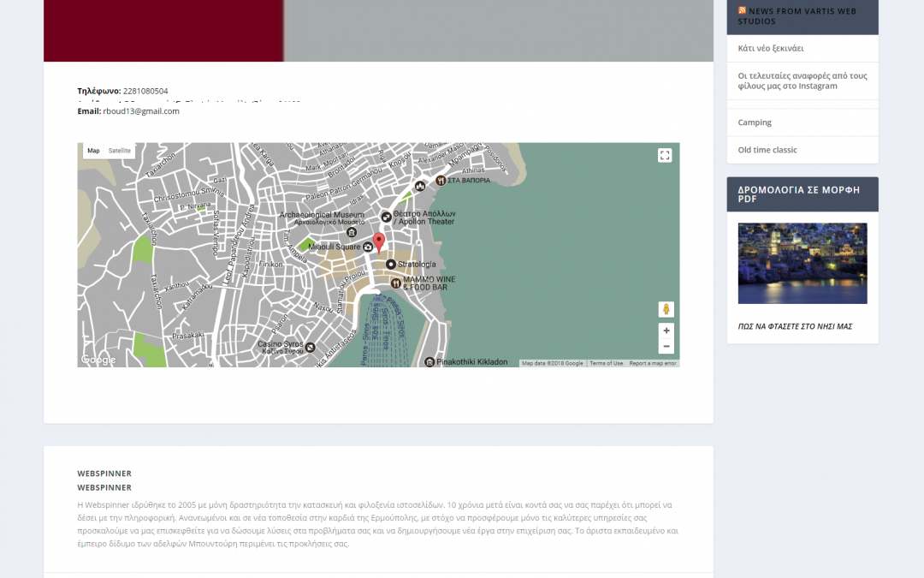Select Stratologia map marker icon
Viewport: 924px width, 578px height.
(391, 265)
